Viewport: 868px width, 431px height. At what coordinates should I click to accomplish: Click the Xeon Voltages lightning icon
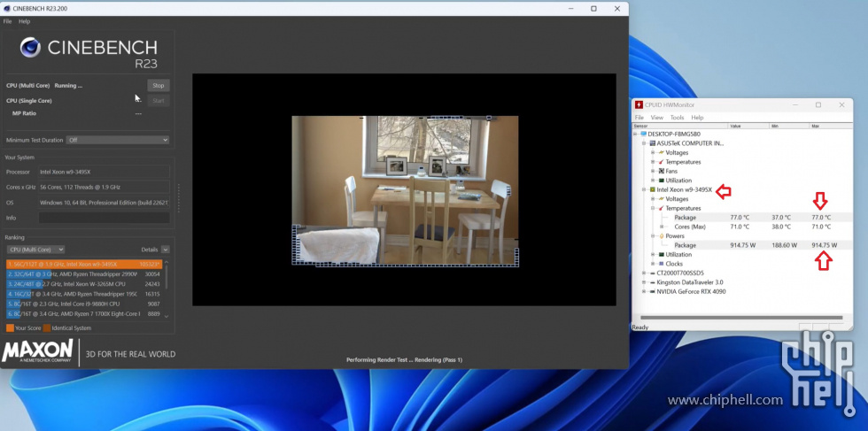click(x=661, y=199)
